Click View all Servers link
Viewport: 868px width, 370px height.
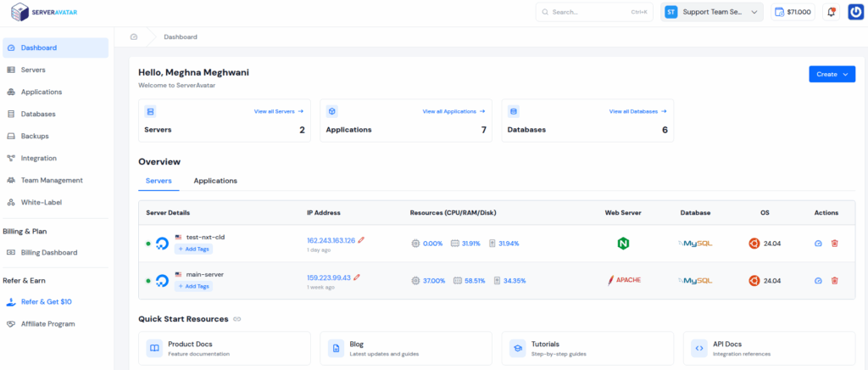(278, 111)
